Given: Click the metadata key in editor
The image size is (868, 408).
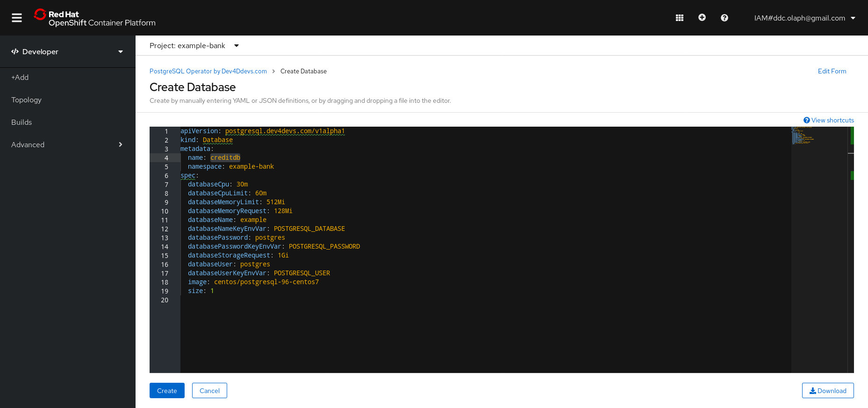Looking at the screenshot, I should pos(195,149).
